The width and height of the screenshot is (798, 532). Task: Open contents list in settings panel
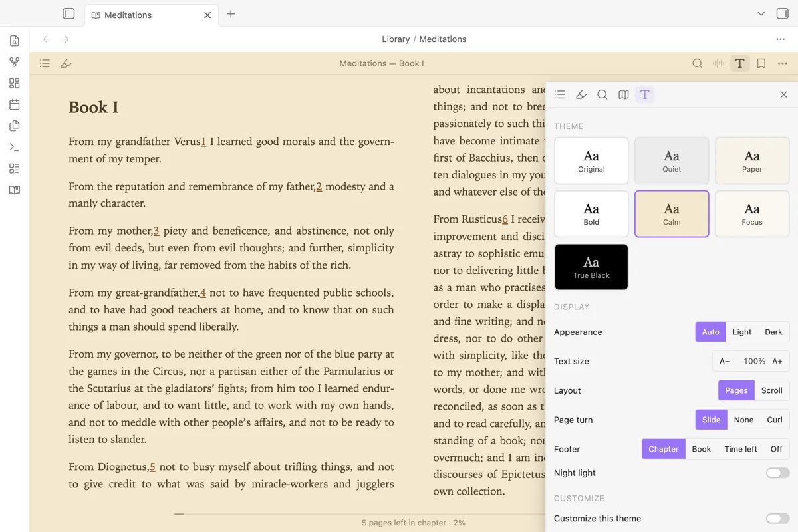tap(560, 94)
